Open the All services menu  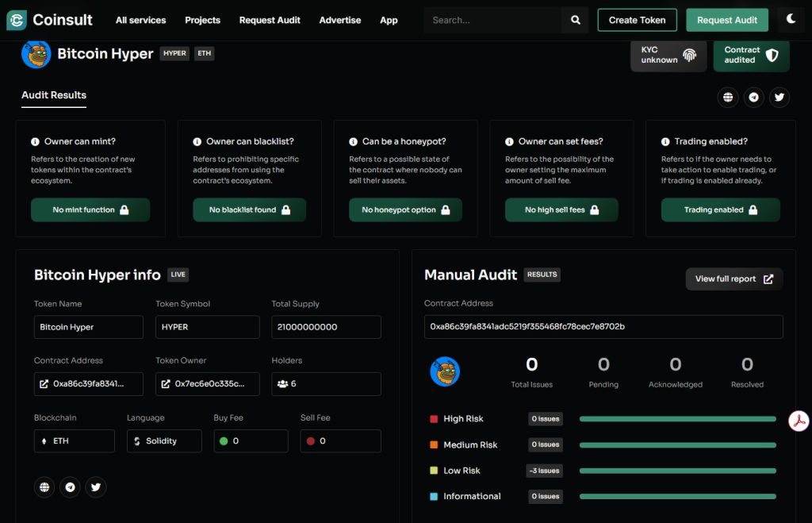tap(140, 20)
